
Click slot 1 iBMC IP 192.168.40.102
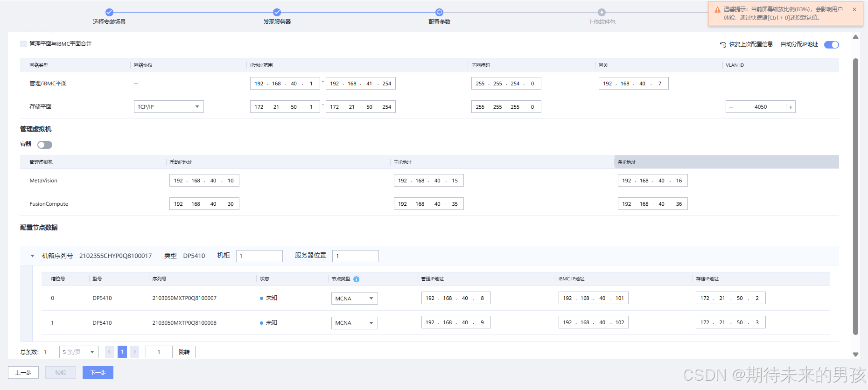(594, 322)
